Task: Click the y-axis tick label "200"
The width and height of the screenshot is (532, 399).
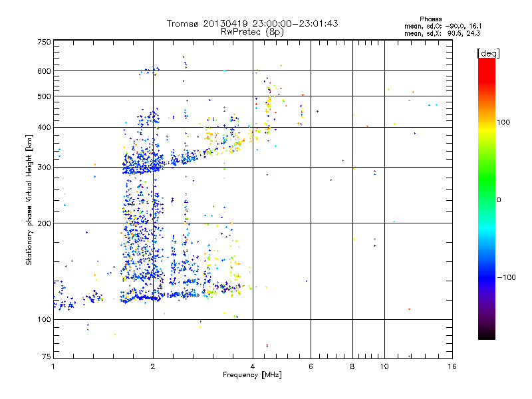Action: click(44, 223)
